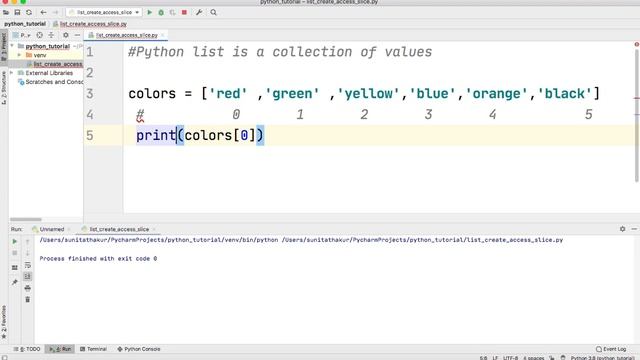Close list_create_access_slice.py editor tab
This screenshot has height=360, width=640.
(x=163, y=35)
